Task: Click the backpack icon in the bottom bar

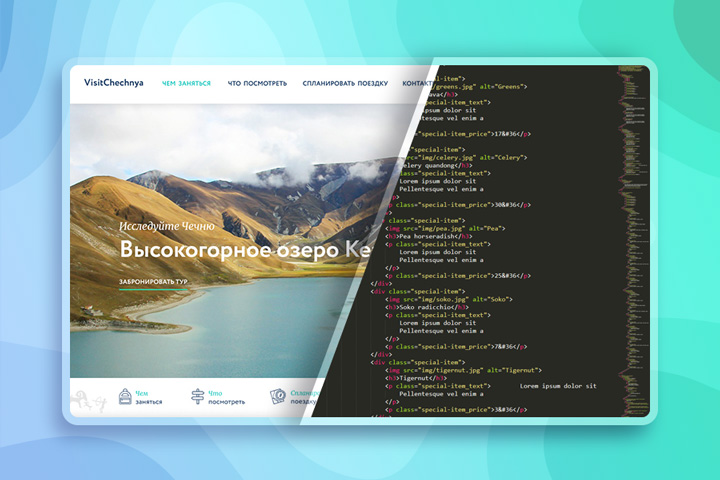Action: click(125, 396)
